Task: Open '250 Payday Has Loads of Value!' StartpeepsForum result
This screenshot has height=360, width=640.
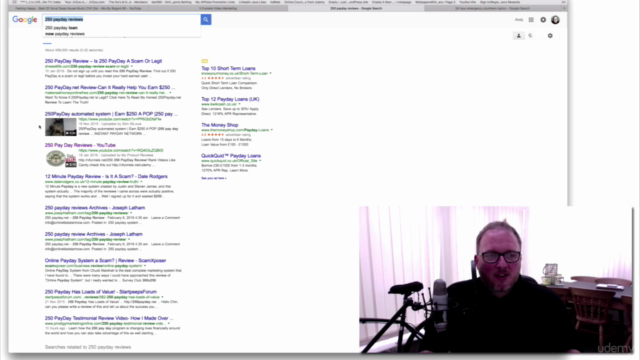Action: (101, 292)
